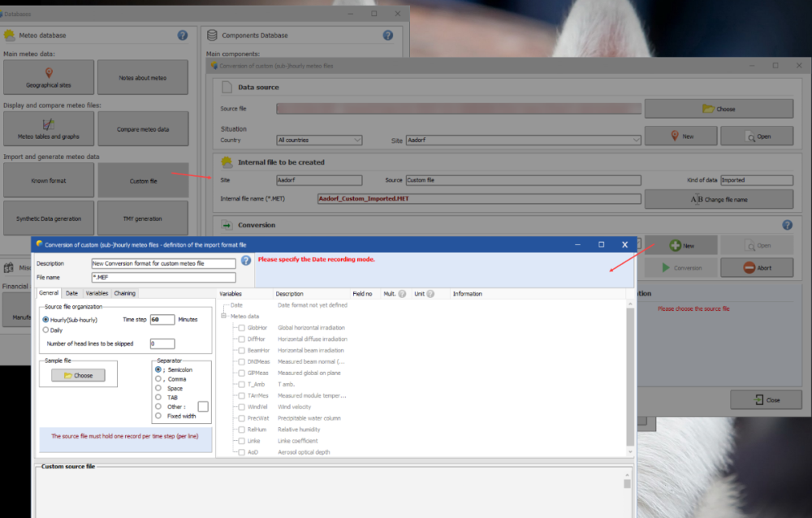Screen dimensions: 812x518
Task: Click the Conversion section help icon
Action: (787, 225)
